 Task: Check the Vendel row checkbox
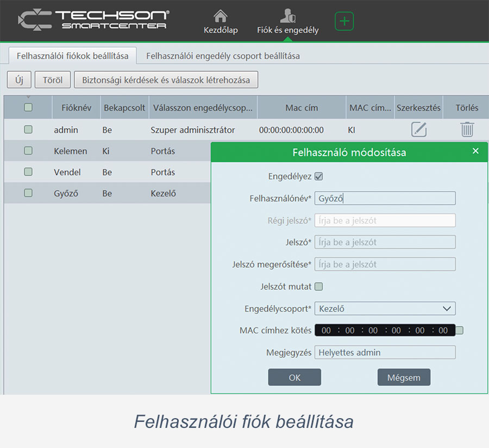[x=28, y=172]
